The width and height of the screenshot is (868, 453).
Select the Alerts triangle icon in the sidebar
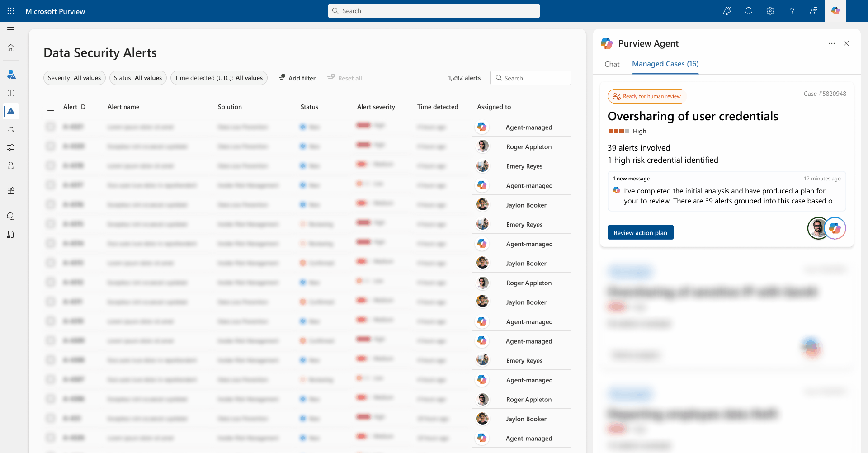(11, 111)
